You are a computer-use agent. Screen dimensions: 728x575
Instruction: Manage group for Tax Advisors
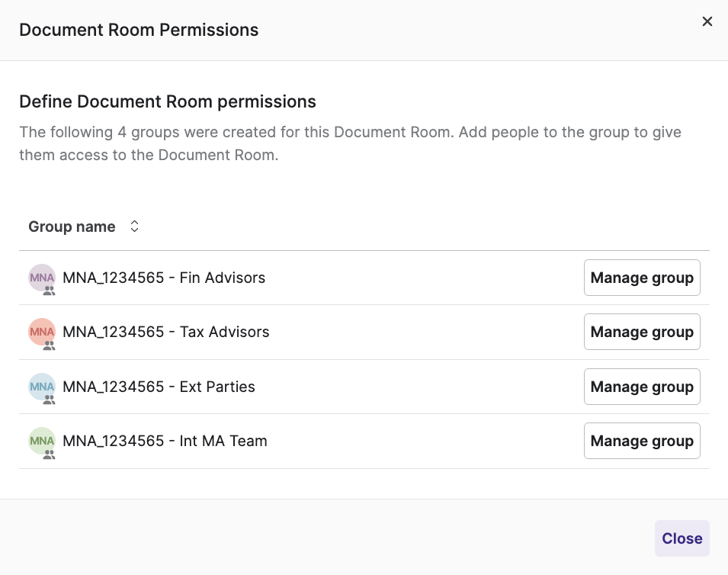(x=642, y=332)
